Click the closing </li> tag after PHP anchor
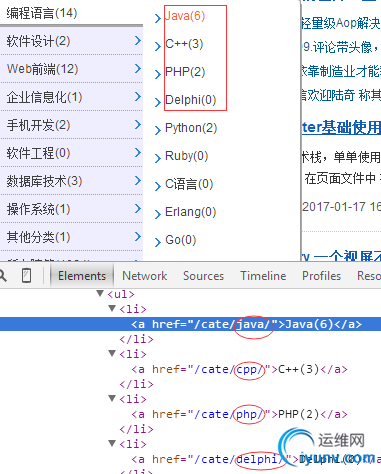Screen dimensions: 381x474 (137, 429)
